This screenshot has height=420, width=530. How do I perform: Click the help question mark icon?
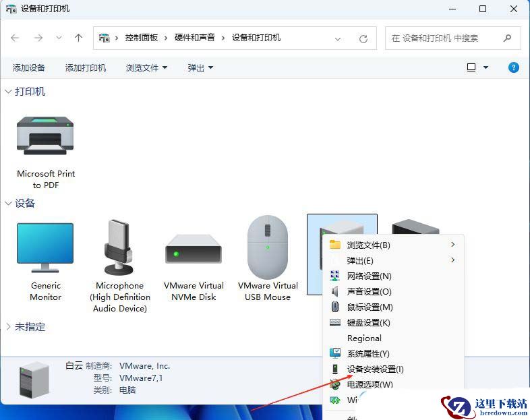tap(513, 67)
